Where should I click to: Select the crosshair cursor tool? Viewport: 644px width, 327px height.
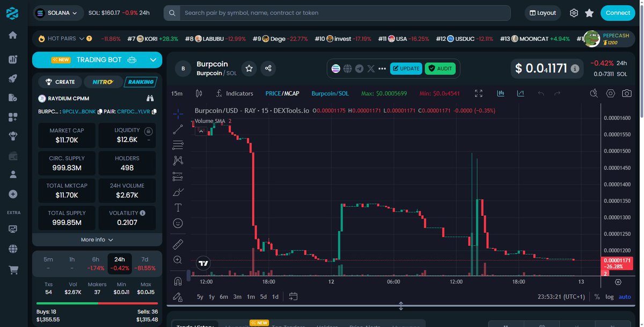pos(178,114)
